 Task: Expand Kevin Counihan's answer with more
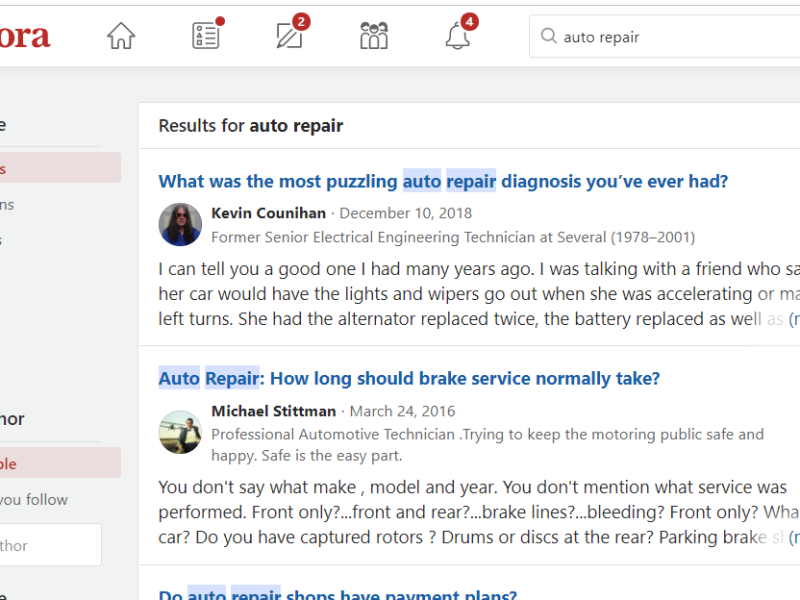click(x=793, y=319)
